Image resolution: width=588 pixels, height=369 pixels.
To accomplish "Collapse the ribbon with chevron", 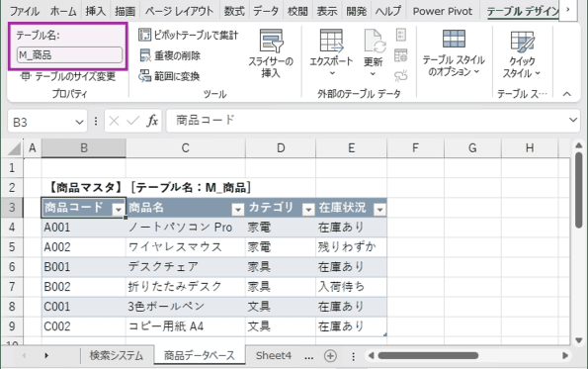I will (x=567, y=94).
